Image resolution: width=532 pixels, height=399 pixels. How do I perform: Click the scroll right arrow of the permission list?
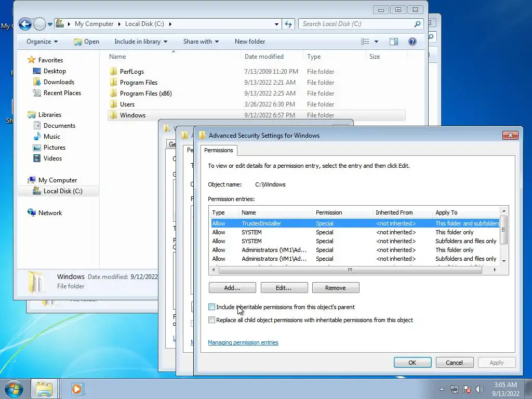click(495, 270)
